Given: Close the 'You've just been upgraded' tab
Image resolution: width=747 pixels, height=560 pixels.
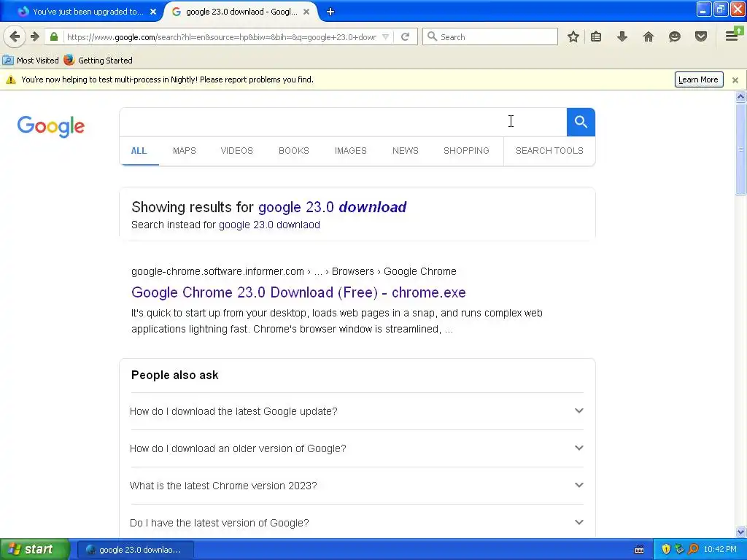Looking at the screenshot, I should [153, 12].
